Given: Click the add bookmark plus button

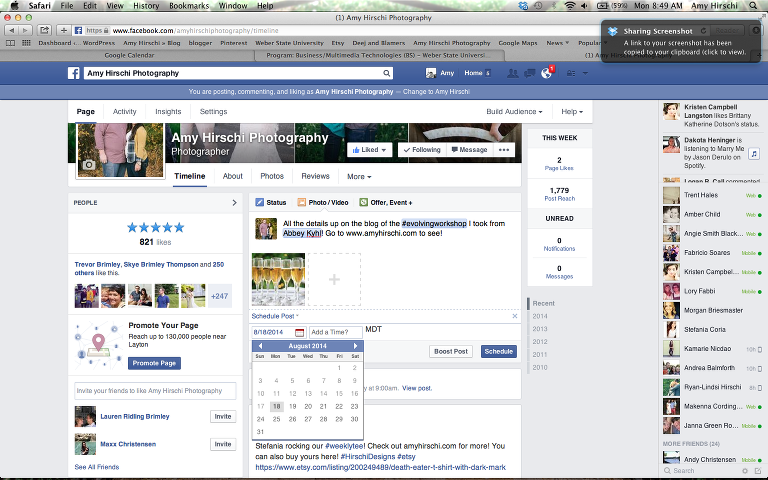Looking at the screenshot, I should click(64, 30).
